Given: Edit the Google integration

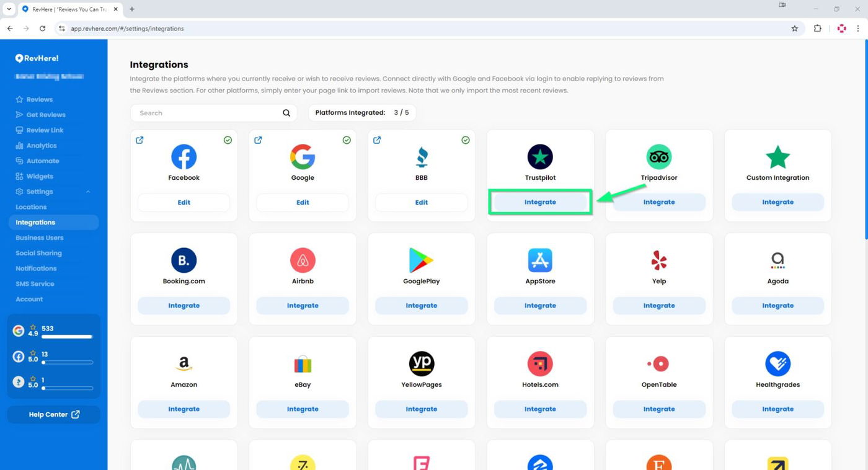Looking at the screenshot, I should (303, 202).
